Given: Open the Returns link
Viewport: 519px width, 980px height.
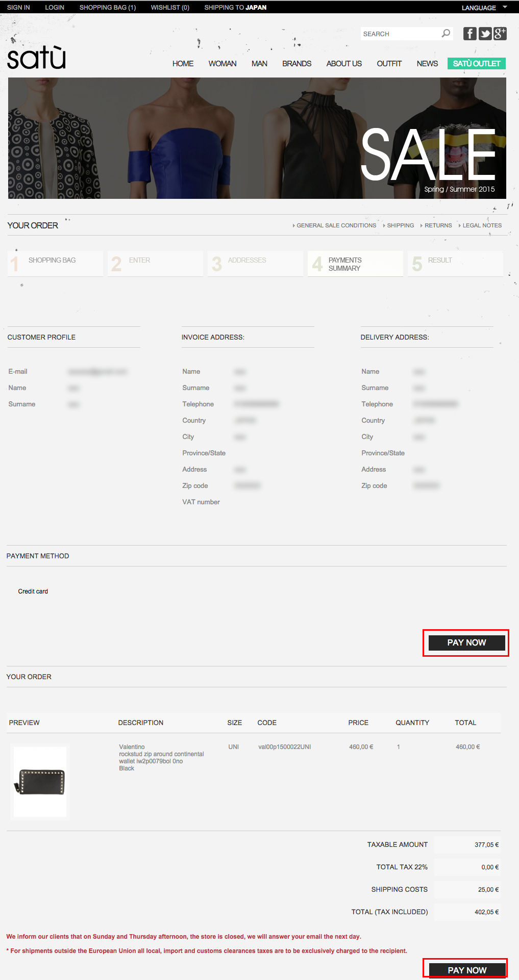Looking at the screenshot, I should pyautogui.click(x=438, y=225).
